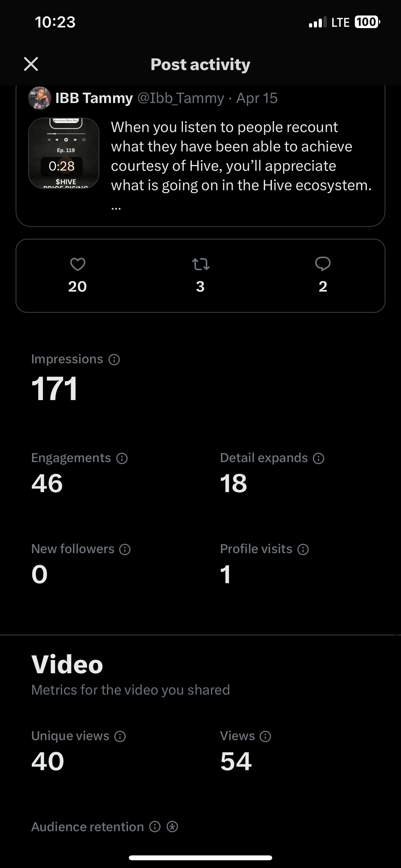Close the Post activity screen
This screenshot has width=401, height=868.
pyautogui.click(x=31, y=64)
